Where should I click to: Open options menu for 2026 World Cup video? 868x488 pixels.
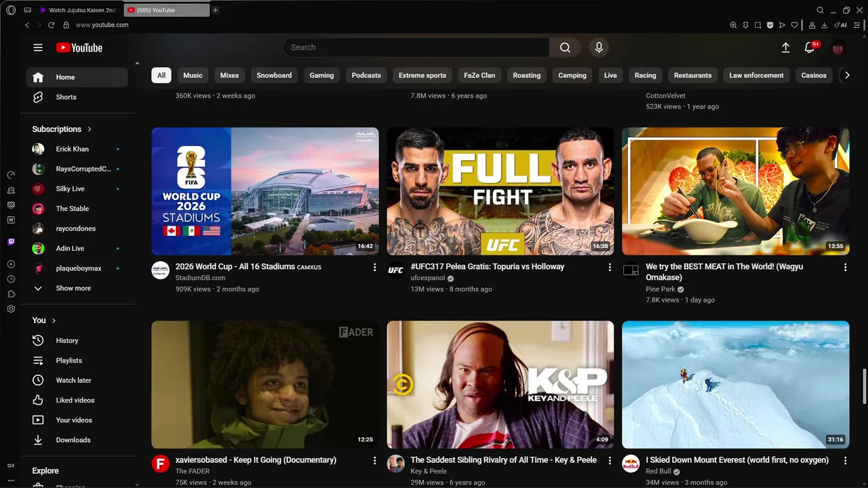374,268
